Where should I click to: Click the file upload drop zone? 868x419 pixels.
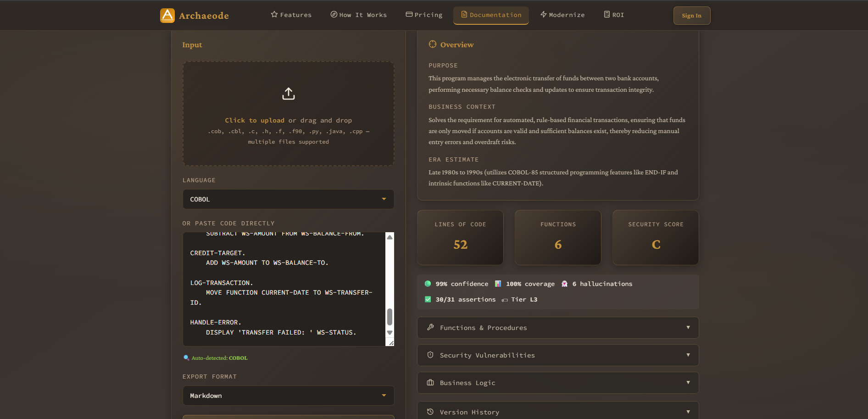coord(289,114)
